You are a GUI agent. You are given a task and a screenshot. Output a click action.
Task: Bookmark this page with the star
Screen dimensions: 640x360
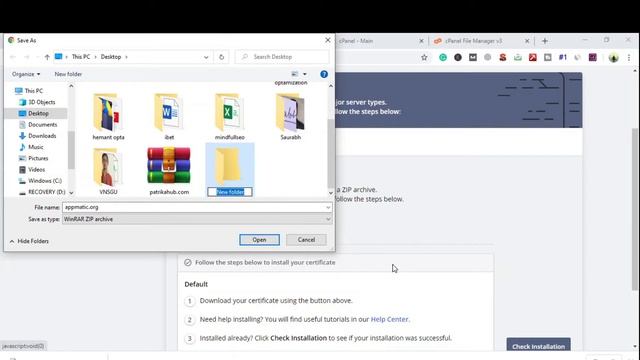[x=424, y=58]
